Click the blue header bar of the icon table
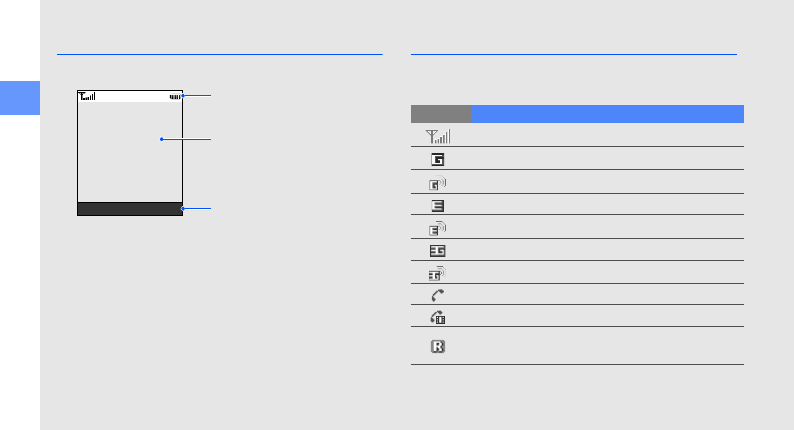 607,113
